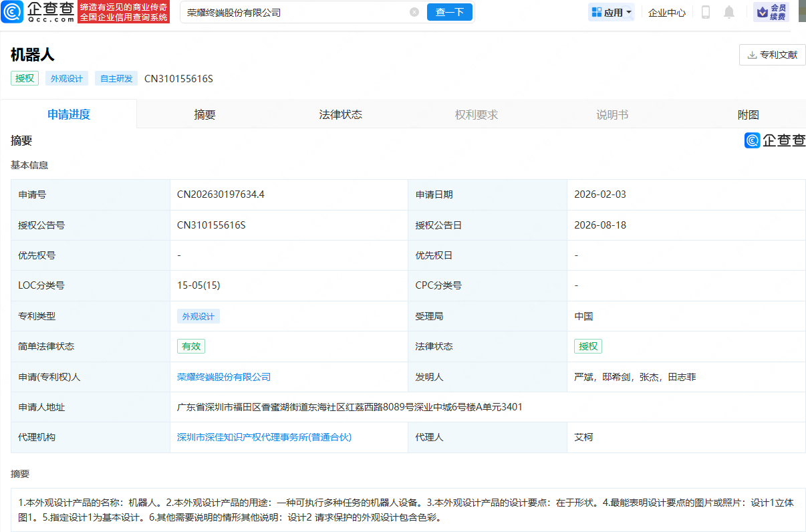Image resolution: width=806 pixels, height=532 pixels.
Task: Select application number CN202630197634.4
Action: pos(221,194)
